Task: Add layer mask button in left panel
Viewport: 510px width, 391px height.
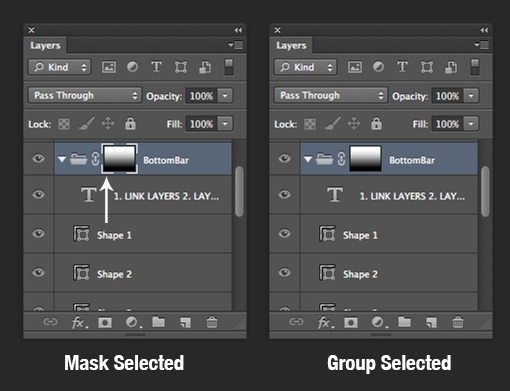Action: tap(105, 322)
